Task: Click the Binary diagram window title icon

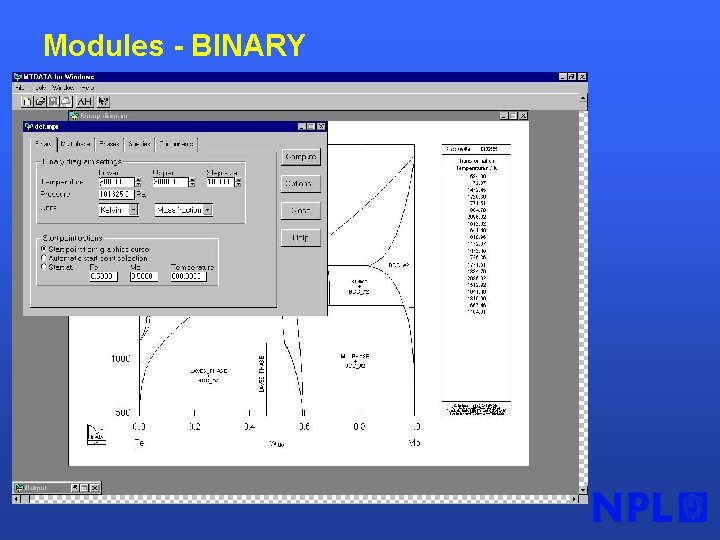Action: tap(74, 116)
